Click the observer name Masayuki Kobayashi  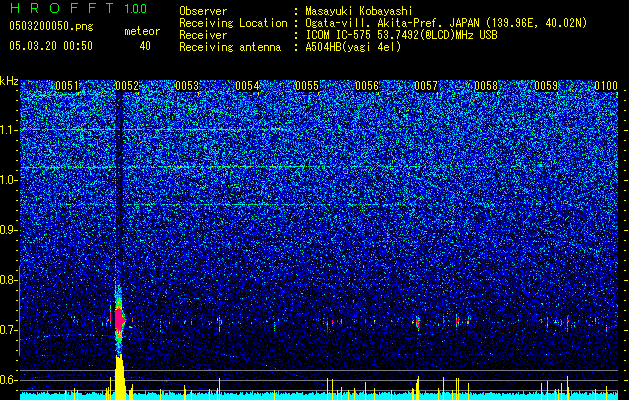[358, 11]
